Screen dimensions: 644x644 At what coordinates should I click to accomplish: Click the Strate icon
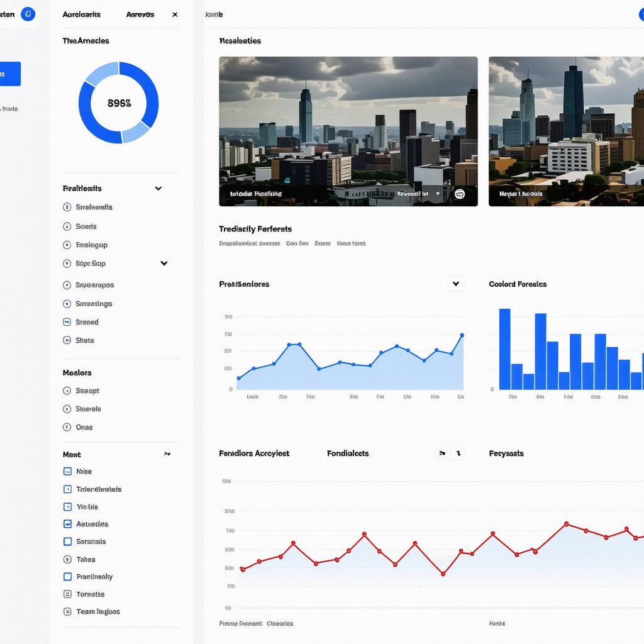click(67, 340)
